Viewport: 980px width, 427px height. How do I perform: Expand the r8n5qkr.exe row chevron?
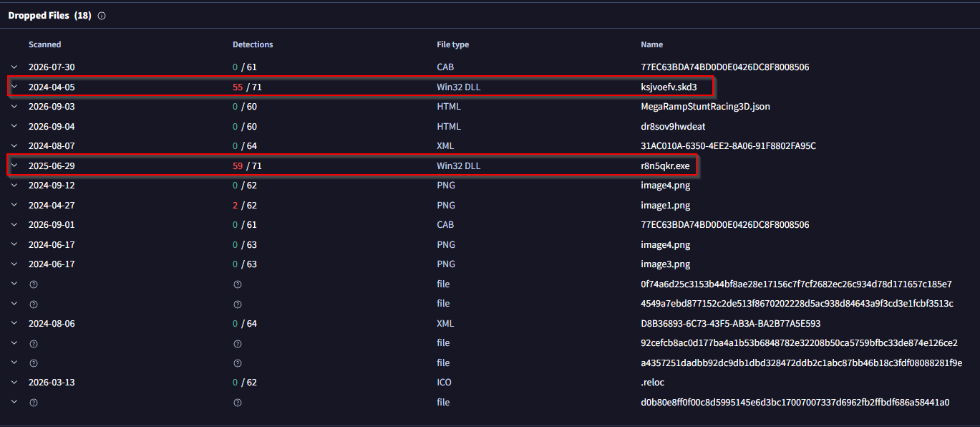[x=14, y=165]
